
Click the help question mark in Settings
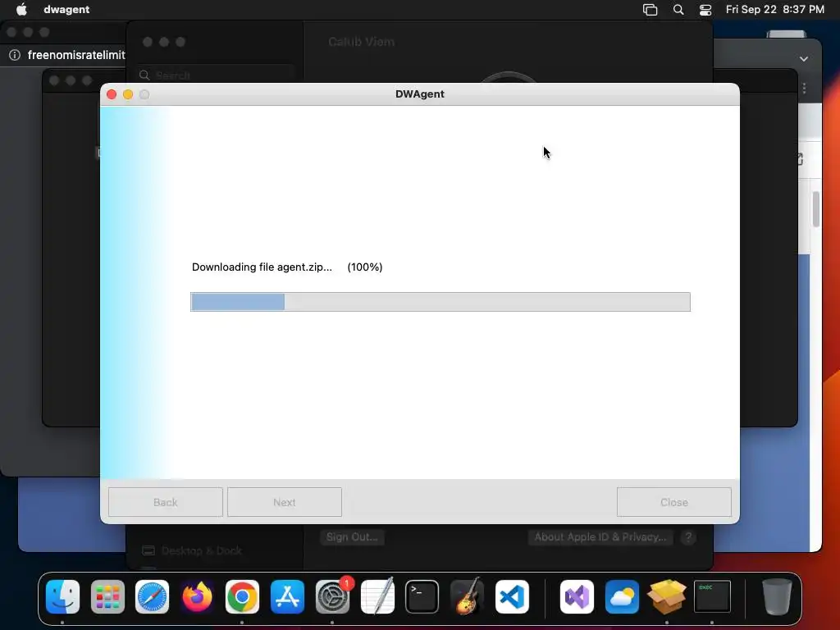688,536
